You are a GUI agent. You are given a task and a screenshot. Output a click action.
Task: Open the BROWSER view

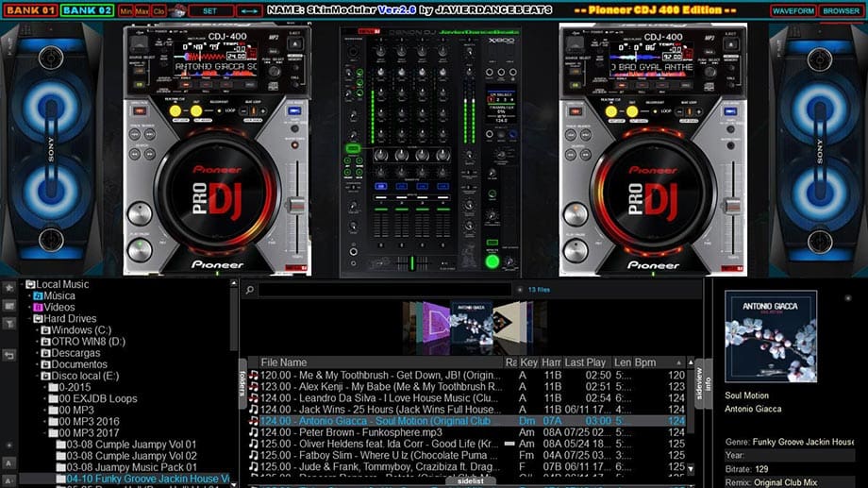(841, 10)
